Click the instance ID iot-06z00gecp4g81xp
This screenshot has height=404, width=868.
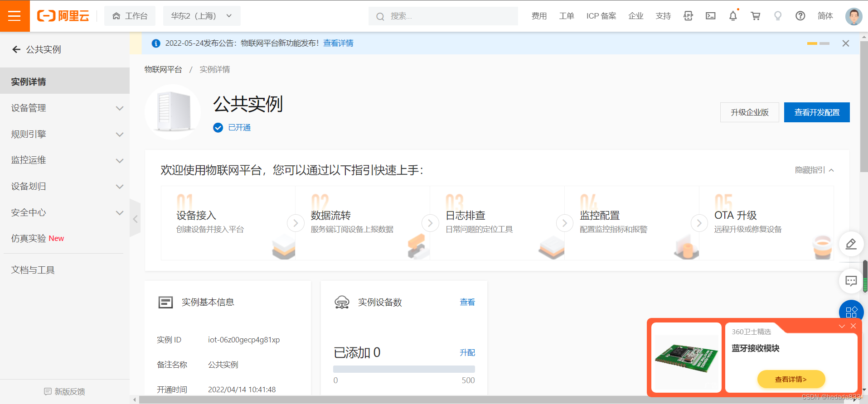point(244,340)
